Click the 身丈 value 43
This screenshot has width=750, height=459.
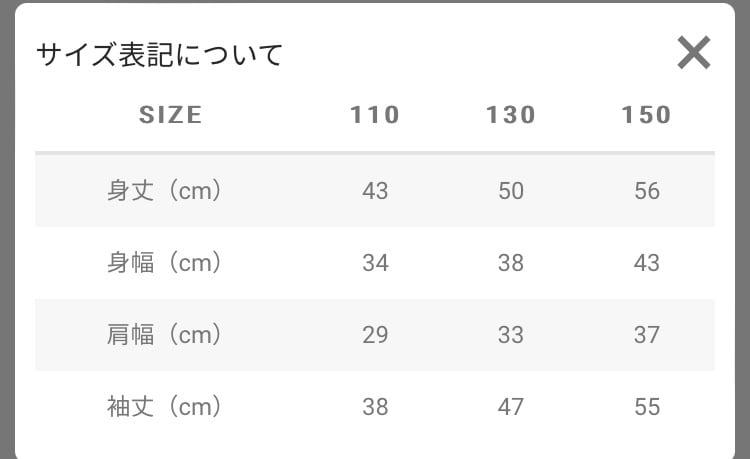(x=375, y=190)
